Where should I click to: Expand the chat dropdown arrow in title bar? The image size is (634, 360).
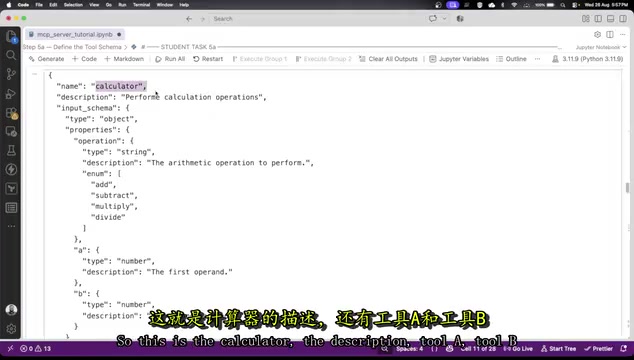[444, 19]
